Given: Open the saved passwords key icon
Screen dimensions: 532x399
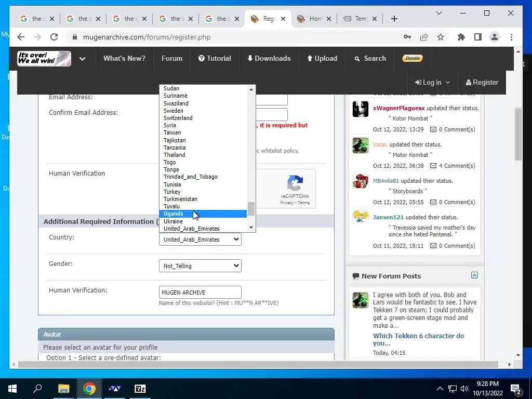Looking at the screenshot, I should click(x=407, y=37).
